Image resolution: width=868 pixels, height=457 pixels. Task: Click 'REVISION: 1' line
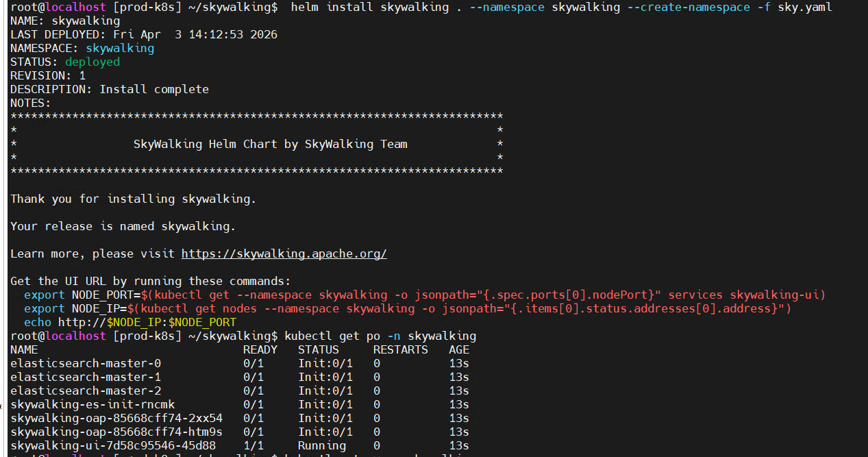pos(48,75)
